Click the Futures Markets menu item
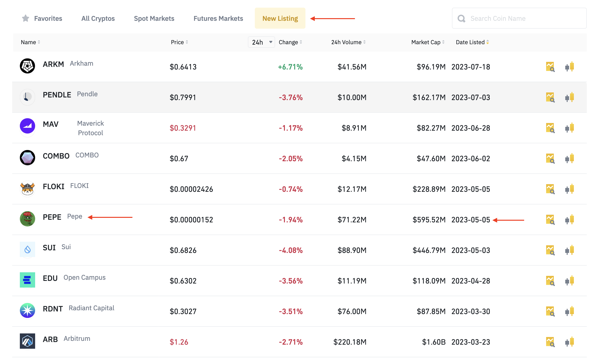This screenshot has height=364, width=598. point(218,18)
